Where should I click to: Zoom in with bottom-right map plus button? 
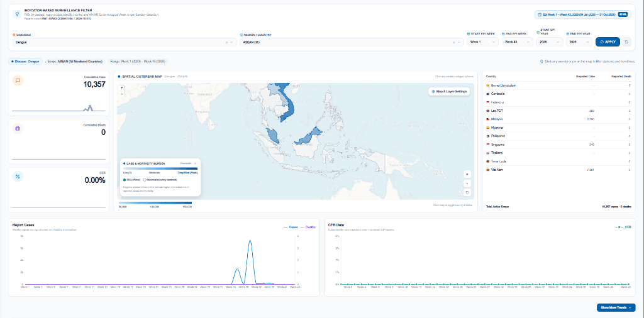click(x=467, y=174)
